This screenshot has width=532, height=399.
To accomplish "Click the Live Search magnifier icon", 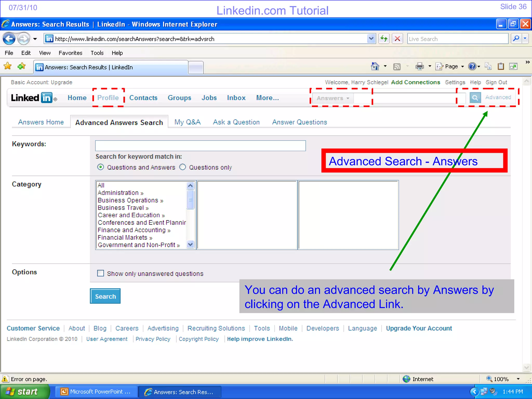I will (516, 39).
